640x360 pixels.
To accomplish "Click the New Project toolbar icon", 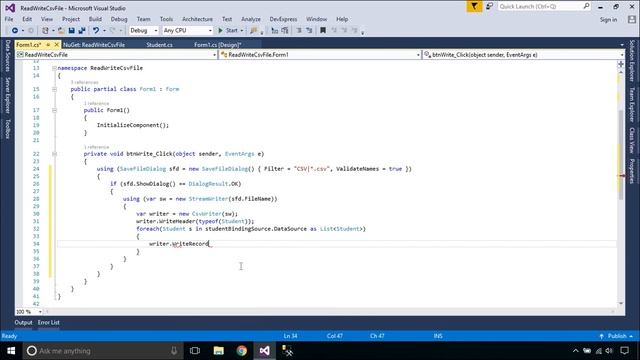I will coord(45,31).
